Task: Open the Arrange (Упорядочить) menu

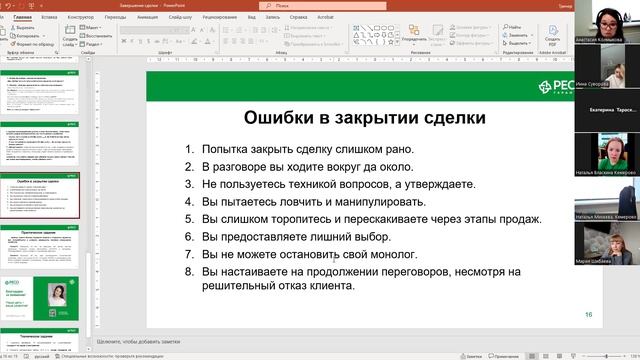Action: click(x=414, y=34)
